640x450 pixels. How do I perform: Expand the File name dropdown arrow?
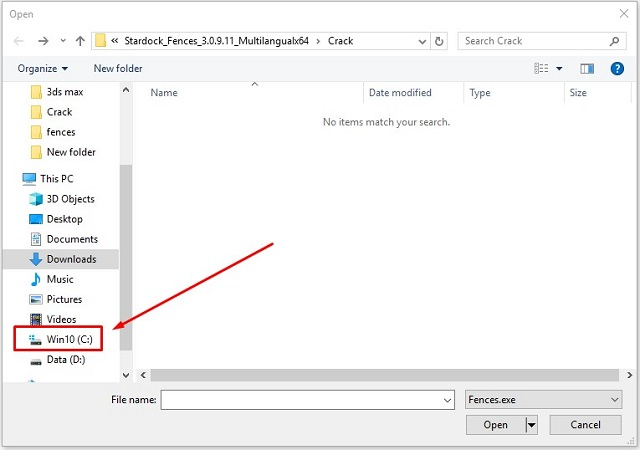click(447, 400)
